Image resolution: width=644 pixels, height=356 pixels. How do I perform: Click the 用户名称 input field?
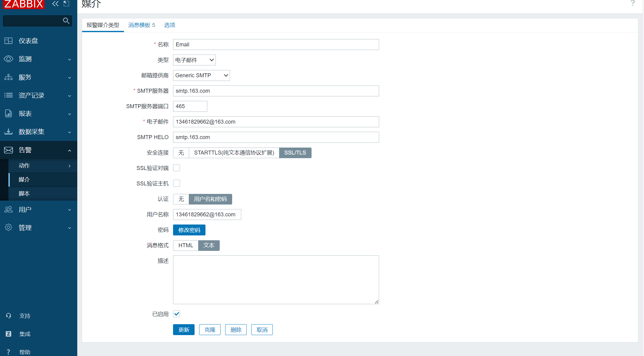tap(207, 215)
